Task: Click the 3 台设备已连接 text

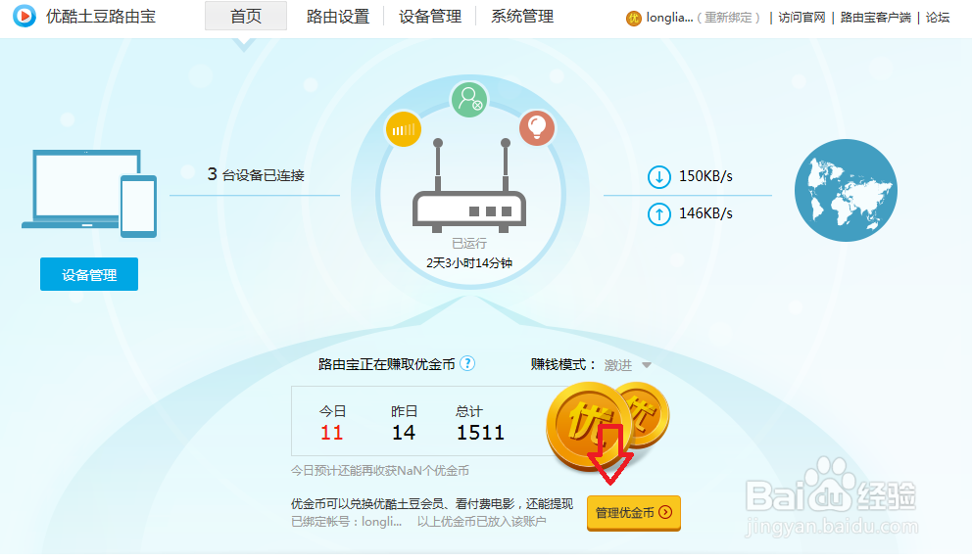Action: click(256, 174)
